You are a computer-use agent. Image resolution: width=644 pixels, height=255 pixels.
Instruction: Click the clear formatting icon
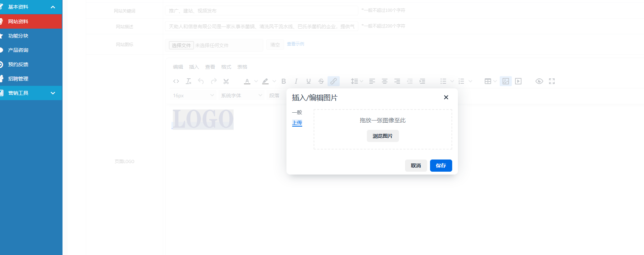[x=189, y=81]
